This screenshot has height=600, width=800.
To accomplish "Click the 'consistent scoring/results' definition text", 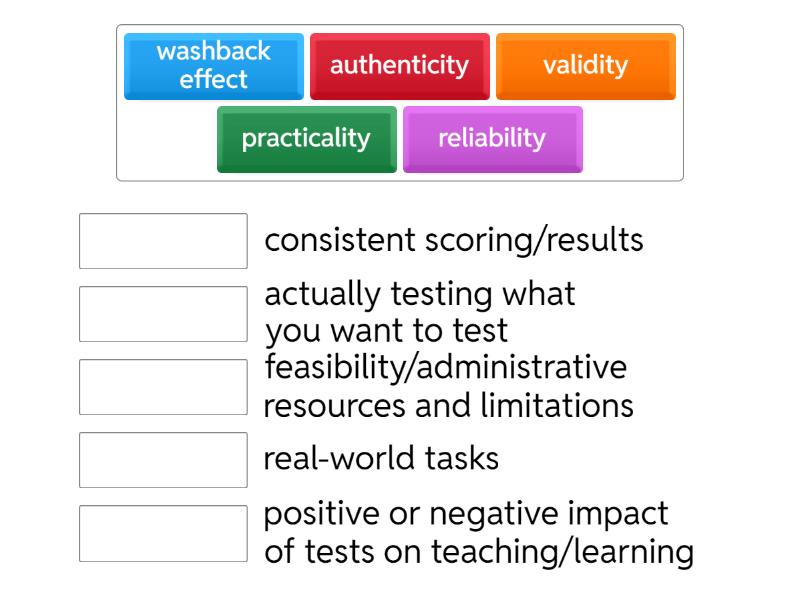I will [x=453, y=241].
